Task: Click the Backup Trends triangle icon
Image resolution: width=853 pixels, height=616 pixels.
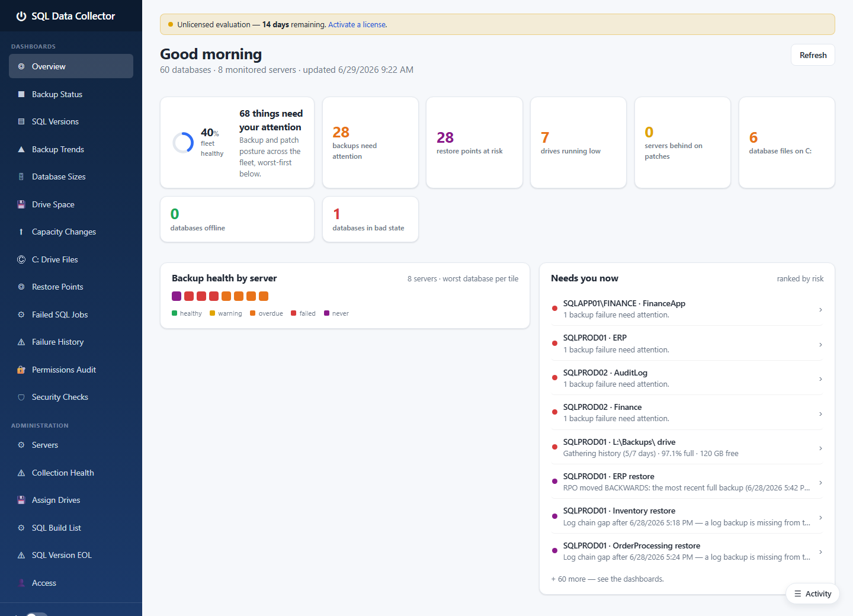Action: coord(21,149)
